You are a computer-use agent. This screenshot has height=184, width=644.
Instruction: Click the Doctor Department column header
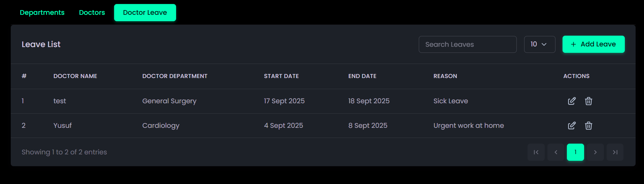coord(175,76)
